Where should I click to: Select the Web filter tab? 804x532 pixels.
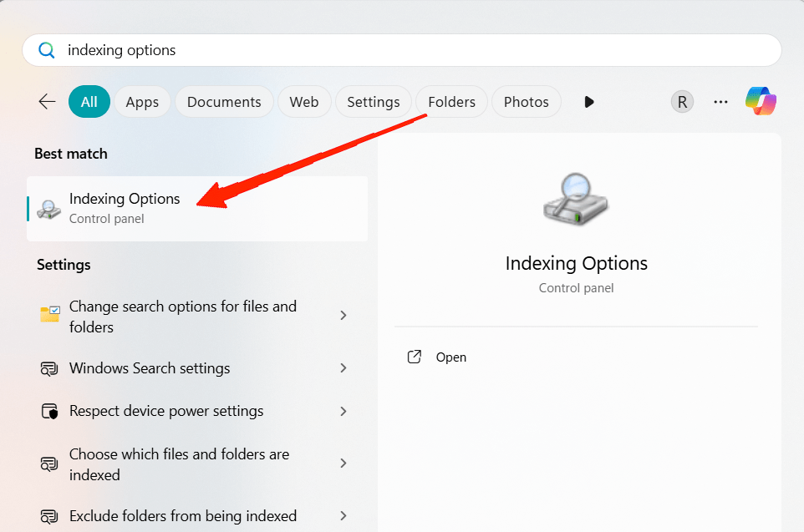pyautogui.click(x=304, y=102)
